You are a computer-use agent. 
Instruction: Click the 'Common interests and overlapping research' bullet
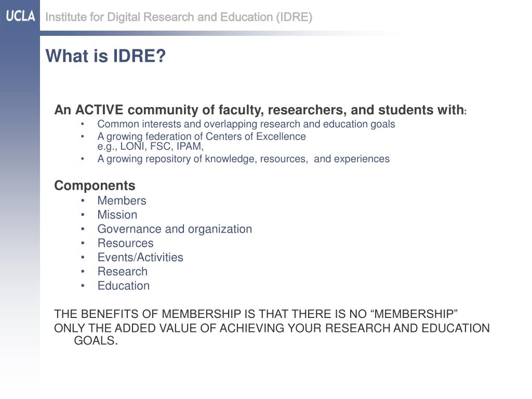(246, 124)
